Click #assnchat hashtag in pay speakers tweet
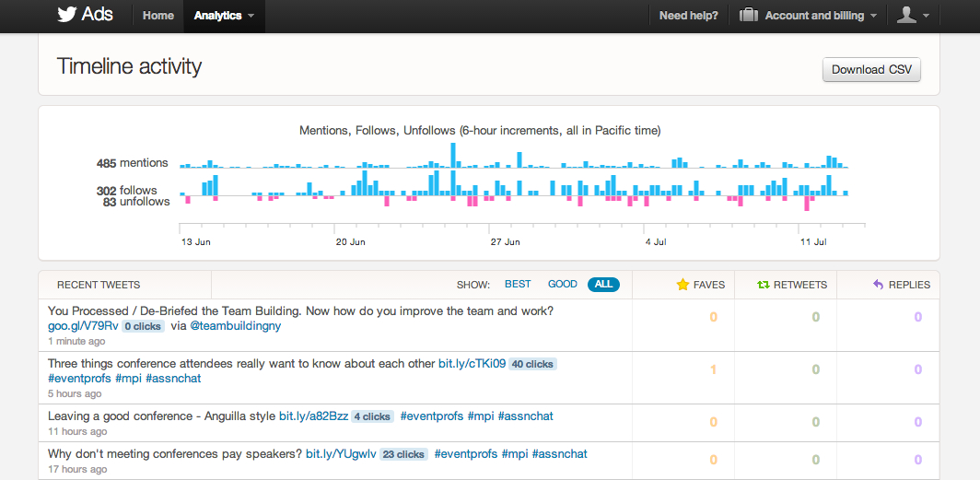 (559, 454)
